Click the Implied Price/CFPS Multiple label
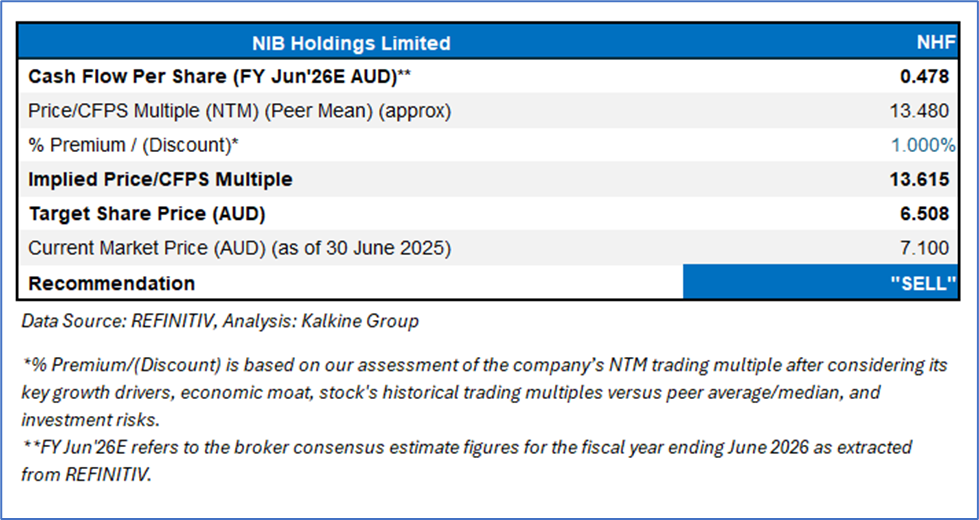This screenshot has height=520, width=979. 160,180
